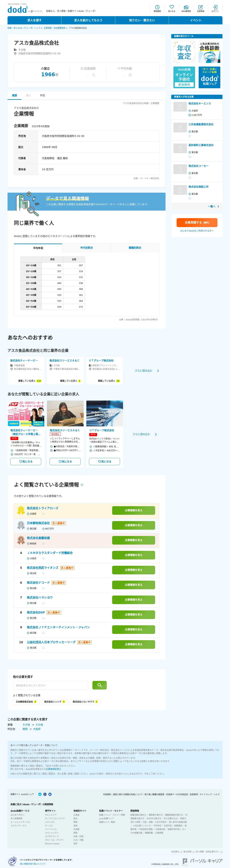Click はじめてdodaをご利用される方へ link
Image resolution: width=230 pixels, height=868 pixels.
coord(197,231)
